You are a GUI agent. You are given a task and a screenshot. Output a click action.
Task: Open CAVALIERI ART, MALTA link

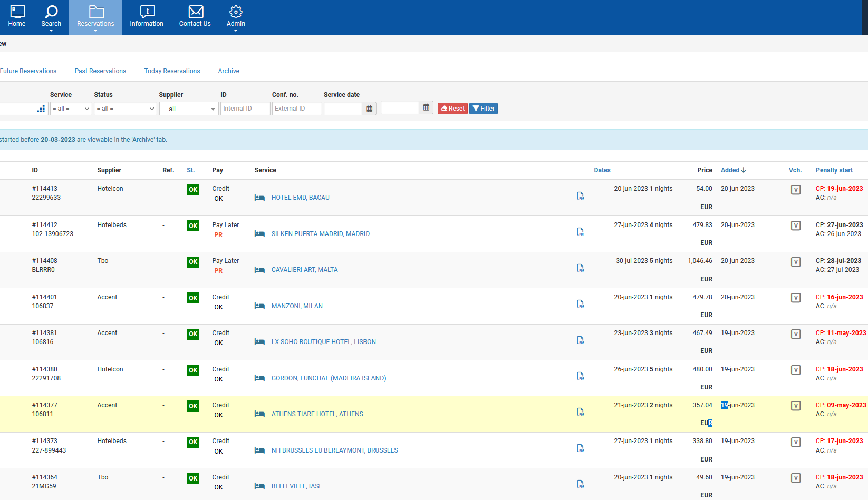coord(305,270)
